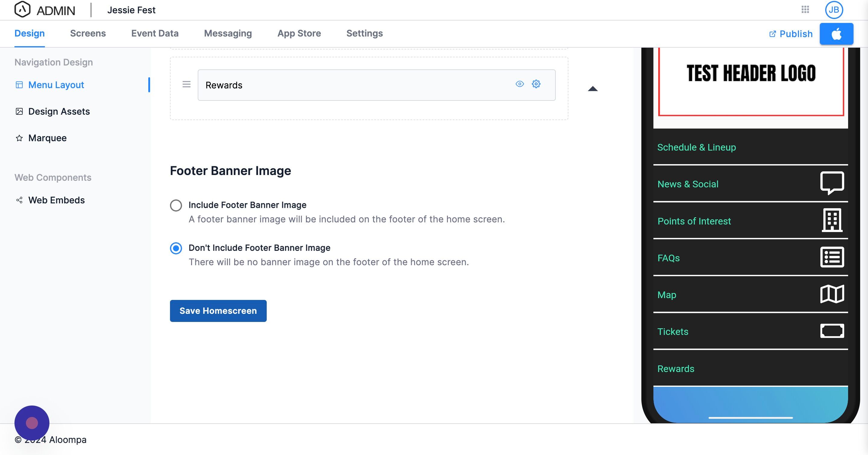Toggle Rewards item visibility eye icon
Screen dimensions: 868x455
[x=520, y=84]
